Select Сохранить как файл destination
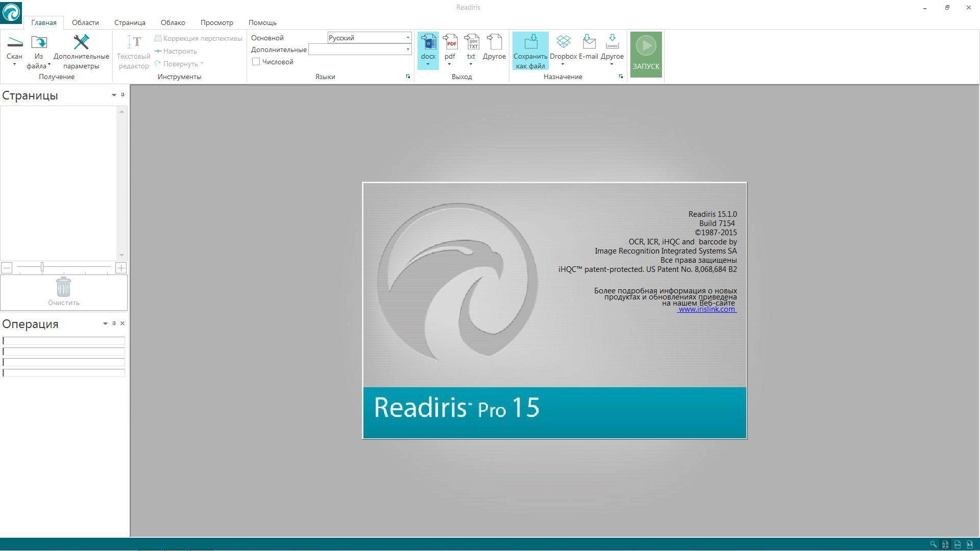 tap(530, 51)
